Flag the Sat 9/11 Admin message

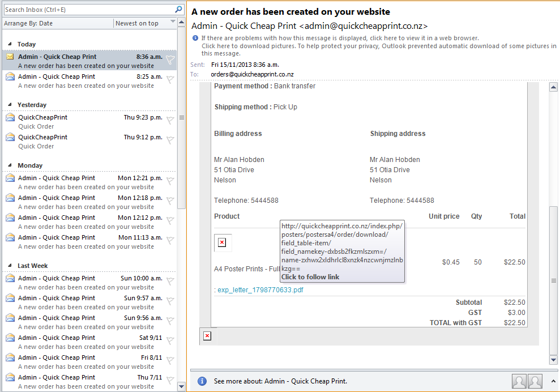pos(170,341)
